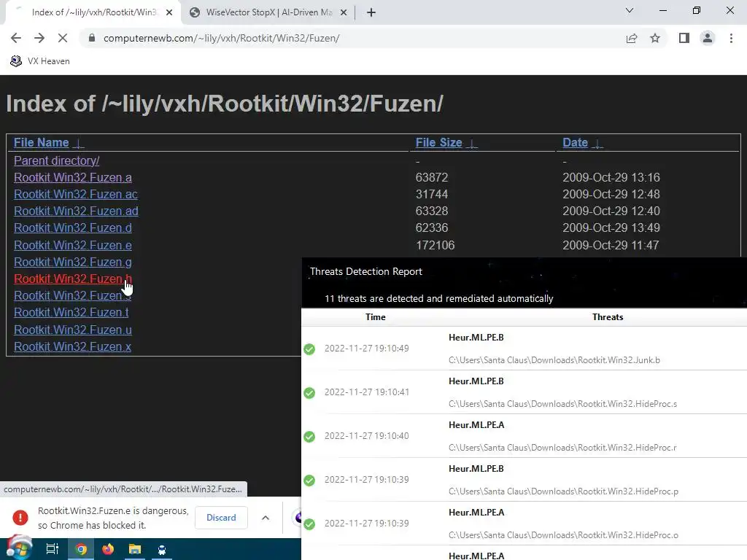This screenshot has height=560, width=747.
Task: Switch to WiseVector StopX tab
Action: [x=268, y=12]
